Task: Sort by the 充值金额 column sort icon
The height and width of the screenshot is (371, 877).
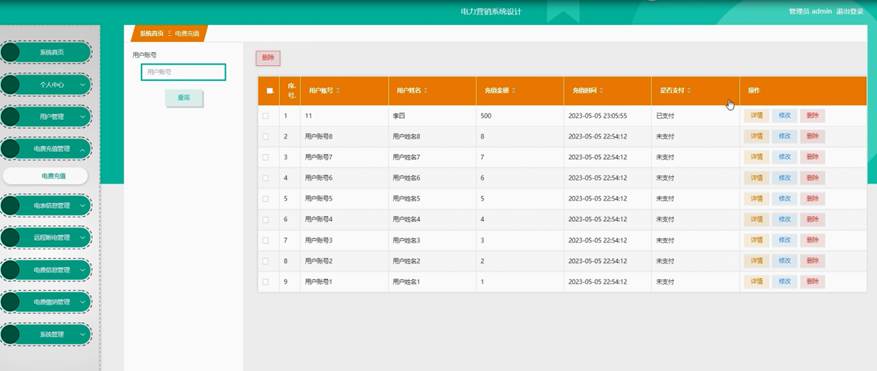Action: click(x=513, y=90)
